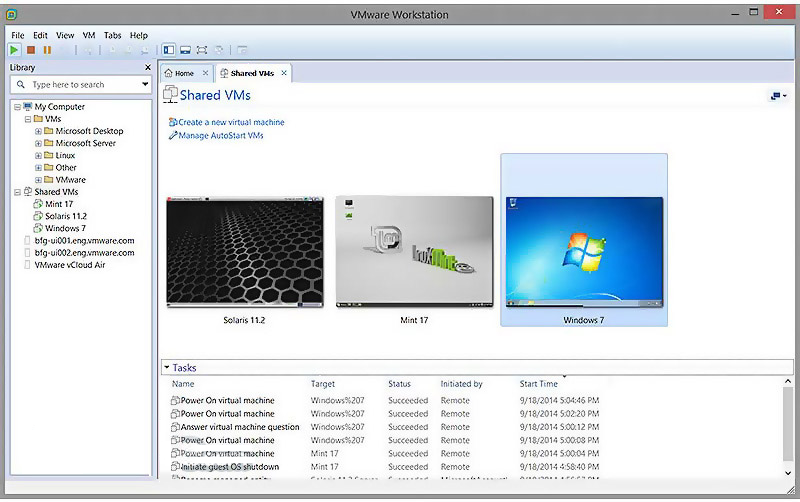Click the My Computer icon in Library

pyautogui.click(x=27, y=107)
